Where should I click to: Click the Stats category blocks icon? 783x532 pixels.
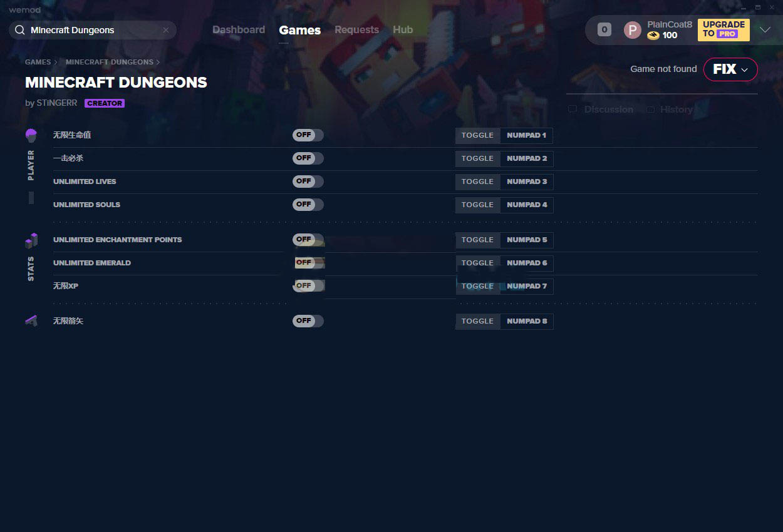pos(31,240)
